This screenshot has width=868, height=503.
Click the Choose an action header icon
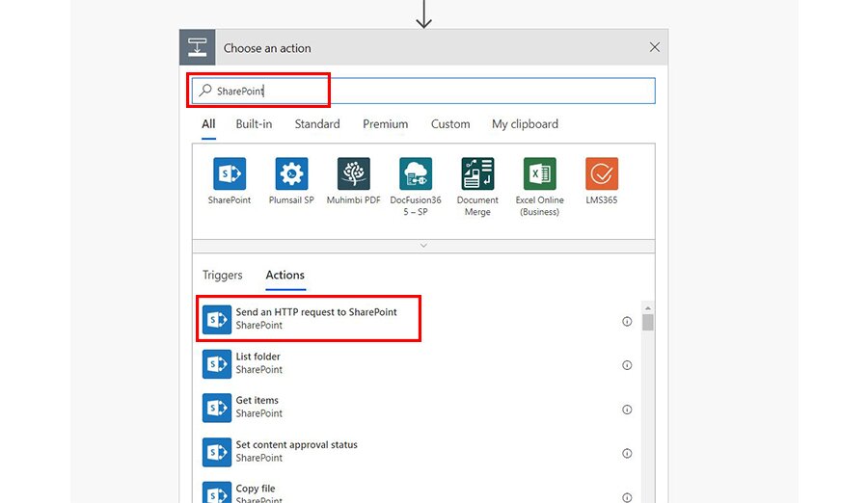(197, 47)
